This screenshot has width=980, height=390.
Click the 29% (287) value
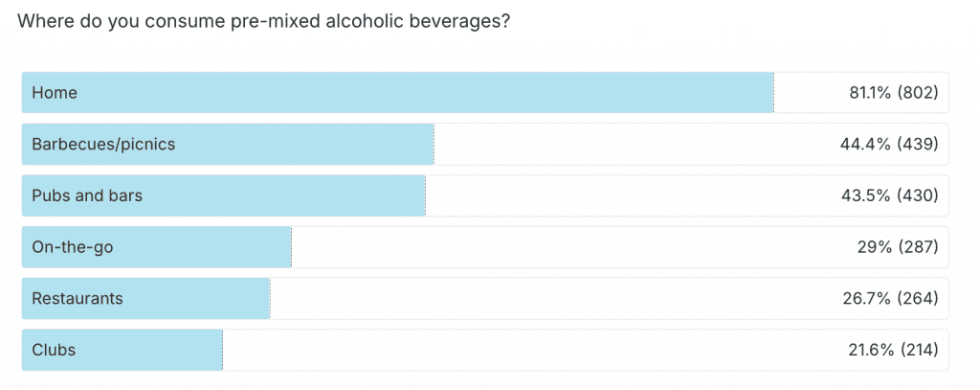(x=897, y=247)
